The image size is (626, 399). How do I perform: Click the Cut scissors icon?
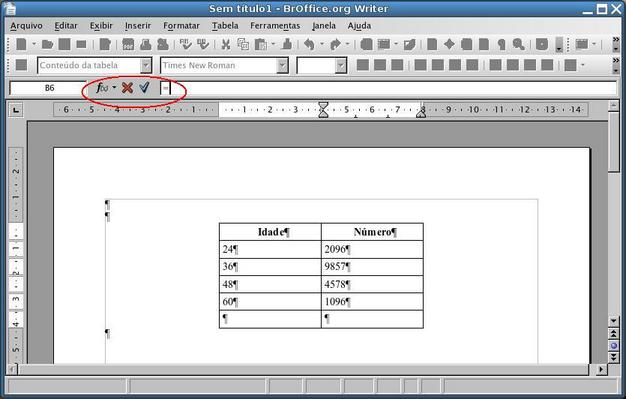226,44
